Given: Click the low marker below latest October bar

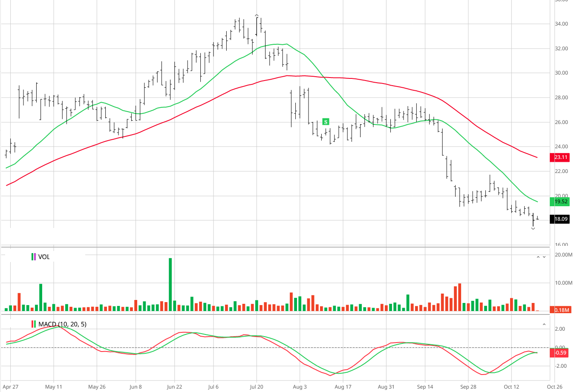Looking at the screenshot, I should tap(533, 229).
